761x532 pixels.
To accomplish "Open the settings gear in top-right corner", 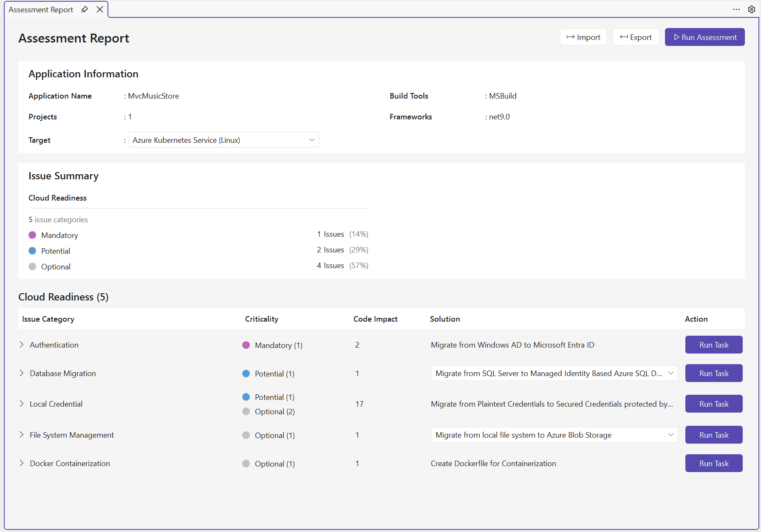I will pos(751,9).
